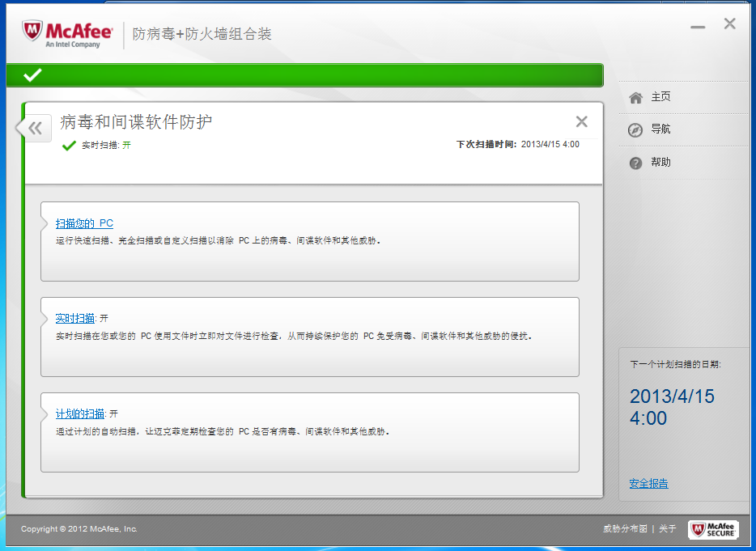The width and height of the screenshot is (756, 551).
Task: Open the 扫描您的 PC link
Action: pyautogui.click(x=84, y=223)
